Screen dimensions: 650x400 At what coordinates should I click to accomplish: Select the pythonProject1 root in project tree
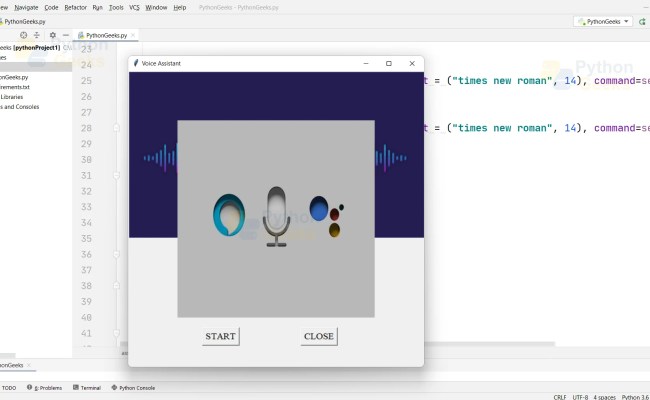pos(36,48)
